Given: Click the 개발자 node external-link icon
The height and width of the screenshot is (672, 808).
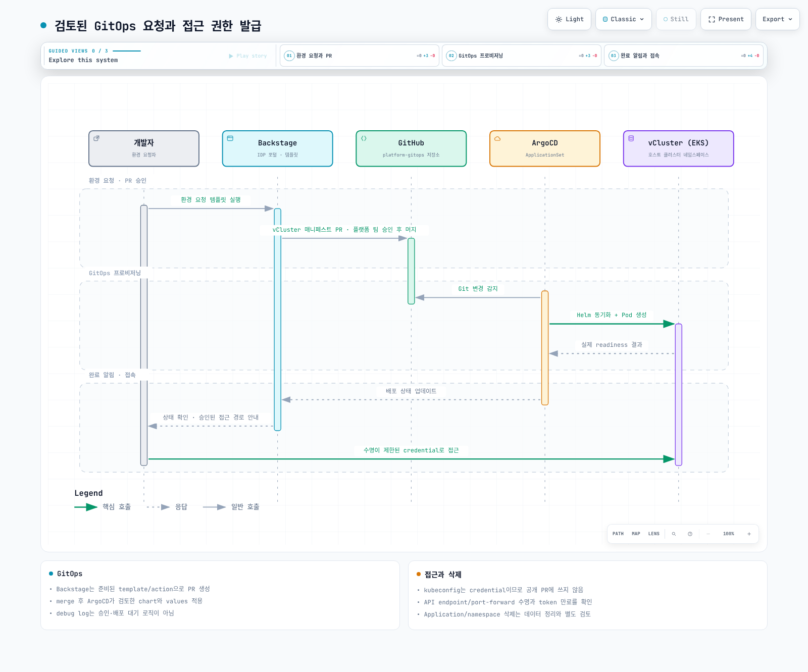Looking at the screenshot, I should pyautogui.click(x=96, y=138).
